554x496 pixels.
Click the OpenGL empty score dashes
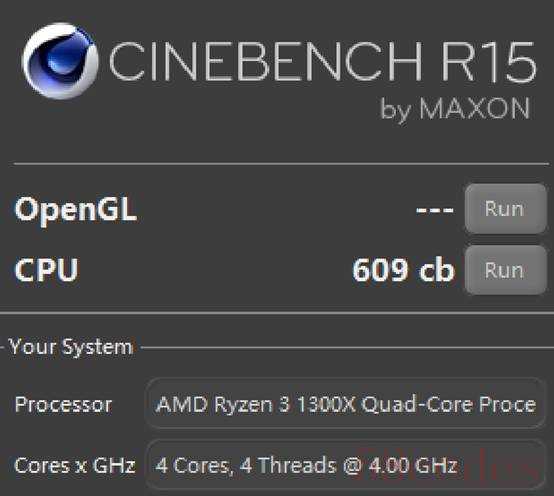coord(435,210)
